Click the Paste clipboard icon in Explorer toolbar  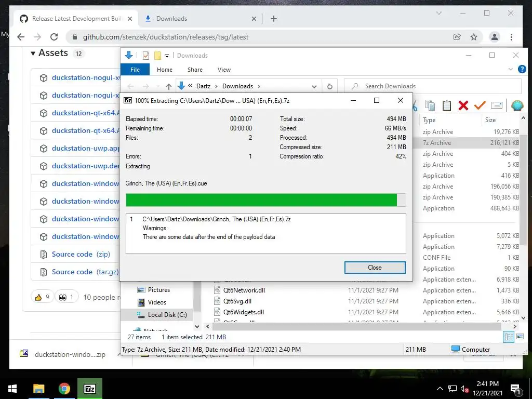click(446, 105)
